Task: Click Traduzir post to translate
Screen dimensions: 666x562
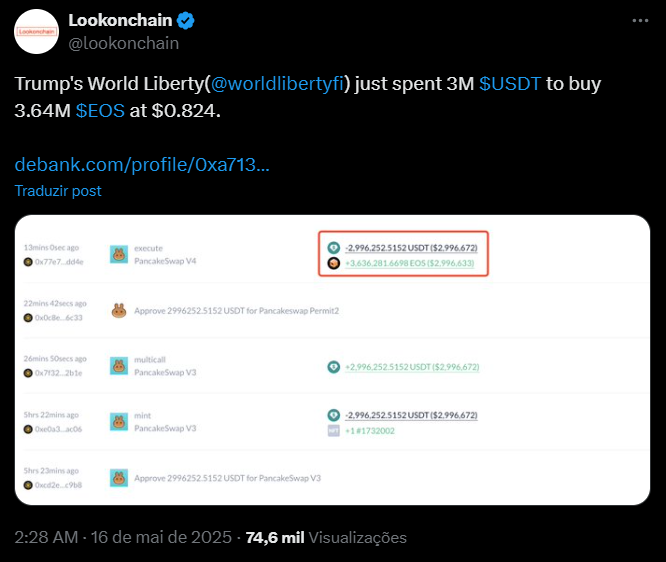Action: coord(58,191)
